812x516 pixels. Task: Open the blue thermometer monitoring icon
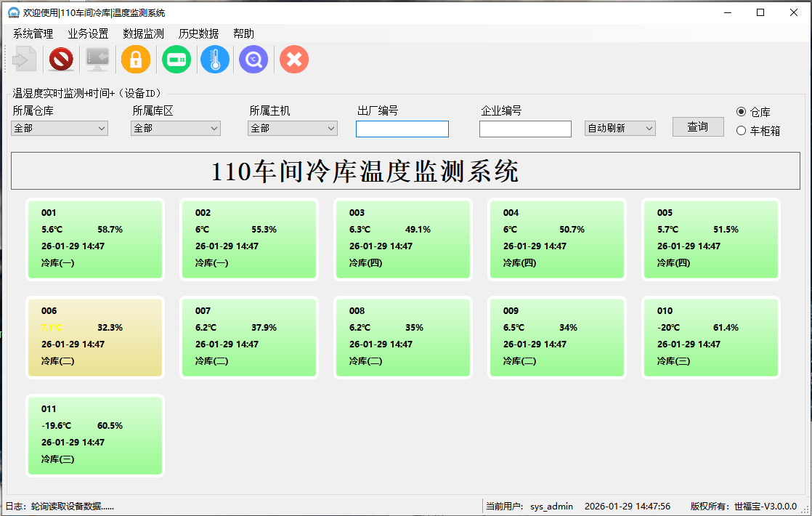click(215, 60)
